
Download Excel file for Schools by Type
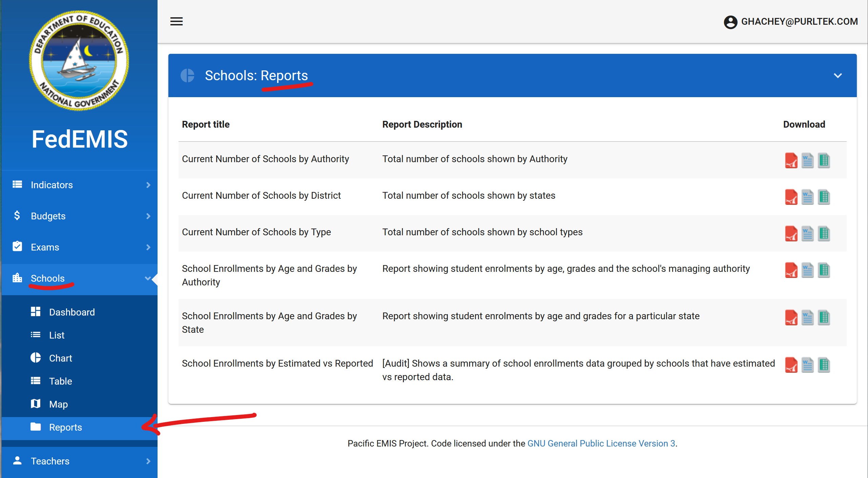[x=824, y=233]
